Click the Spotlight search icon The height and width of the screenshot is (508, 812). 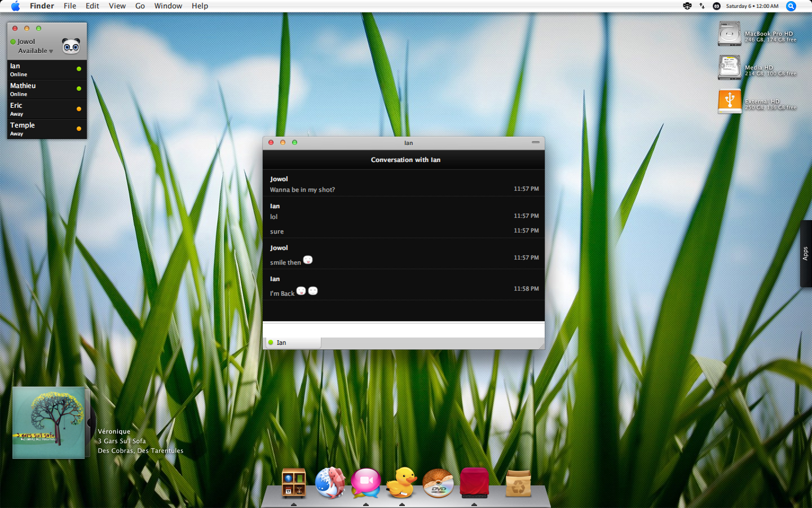click(791, 6)
